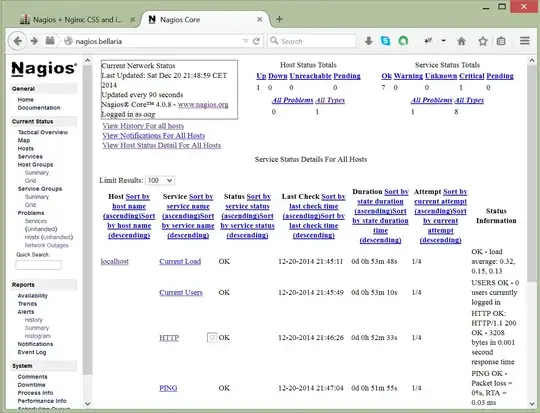Open the Current Users service link
540x413 pixels.
(x=181, y=292)
